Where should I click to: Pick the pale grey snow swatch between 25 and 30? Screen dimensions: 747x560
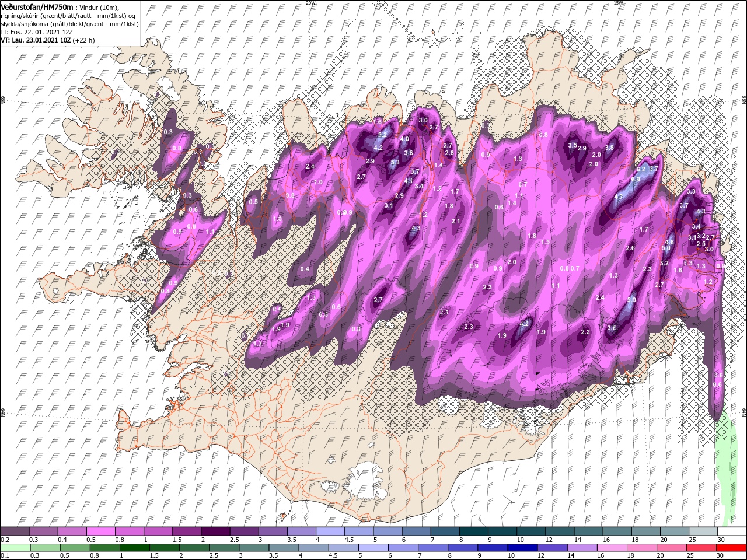tap(702, 531)
